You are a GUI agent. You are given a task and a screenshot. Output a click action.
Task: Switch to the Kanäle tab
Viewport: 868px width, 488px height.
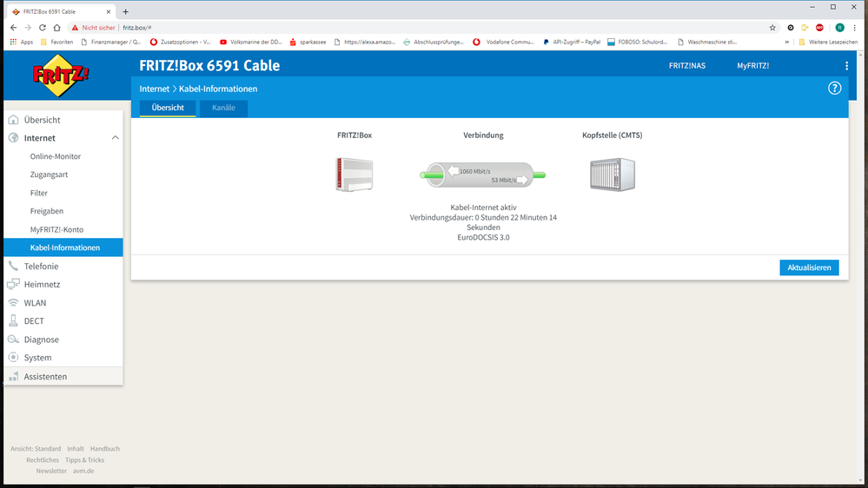tap(223, 108)
